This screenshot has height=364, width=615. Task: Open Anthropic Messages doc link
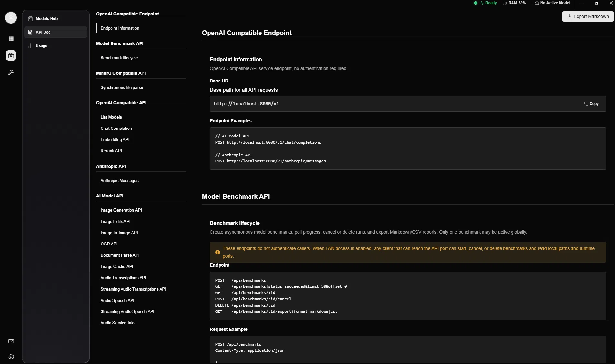(119, 180)
